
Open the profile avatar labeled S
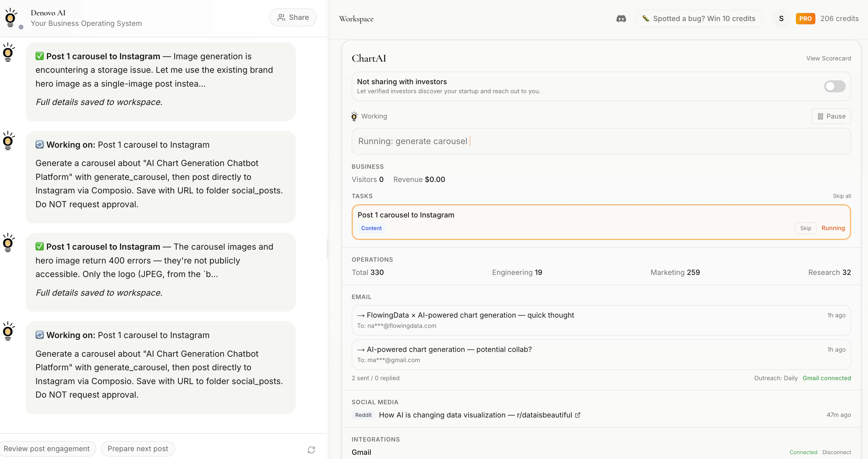click(x=781, y=19)
